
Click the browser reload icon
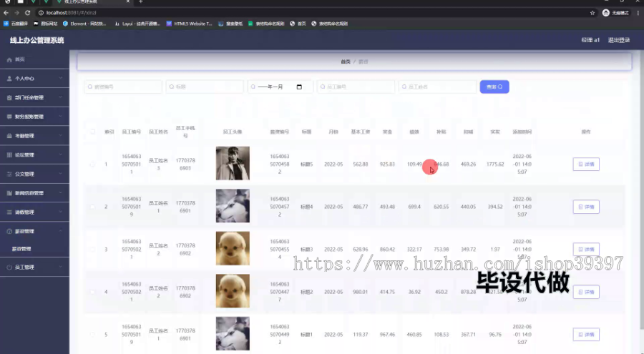tap(27, 13)
